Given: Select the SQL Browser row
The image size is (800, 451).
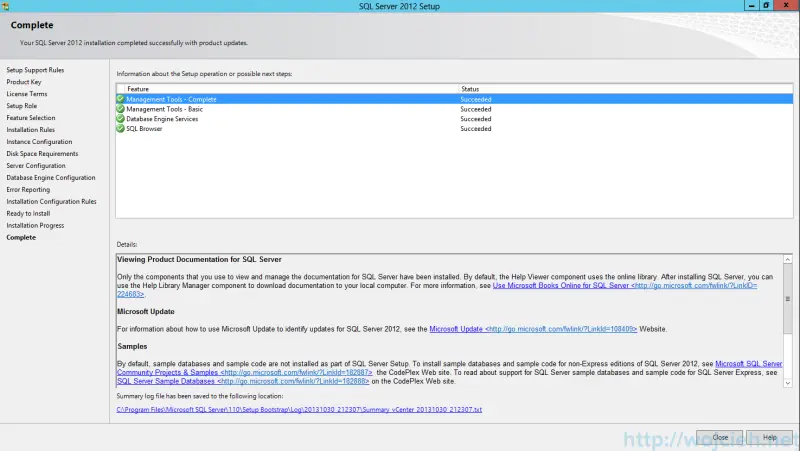Looking at the screenshot, I should click(x=454, y=128).
